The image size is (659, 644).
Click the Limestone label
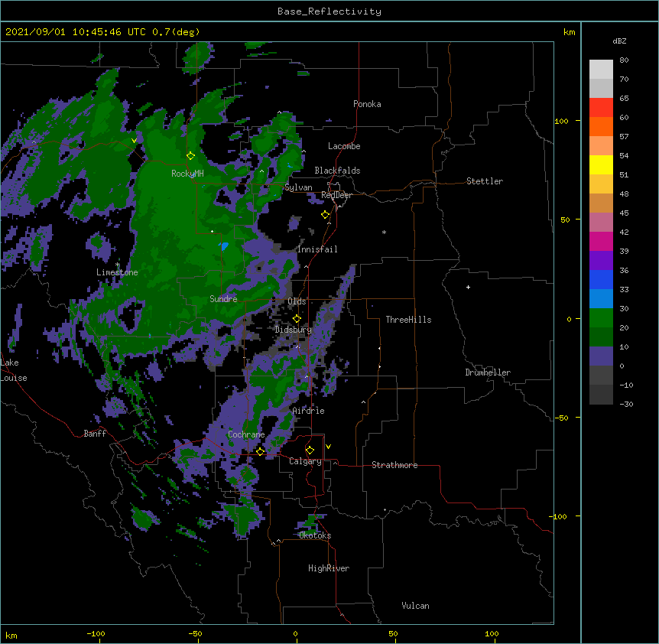117,272
